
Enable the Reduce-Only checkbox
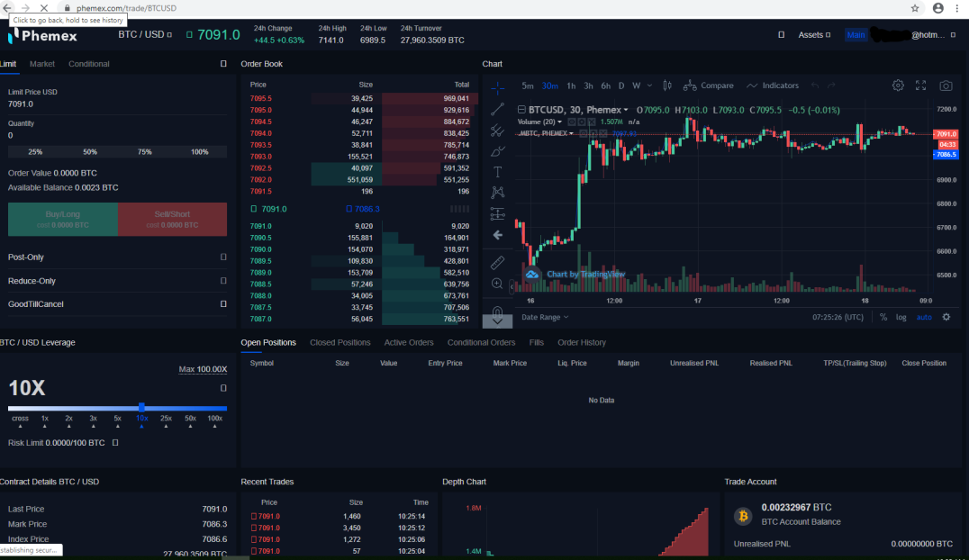pos(223,281)
